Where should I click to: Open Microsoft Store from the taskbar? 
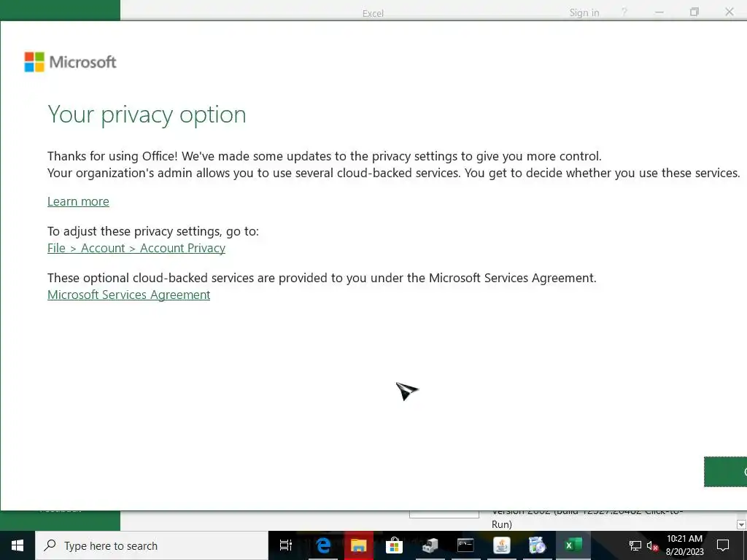click(x=394, y=545)
